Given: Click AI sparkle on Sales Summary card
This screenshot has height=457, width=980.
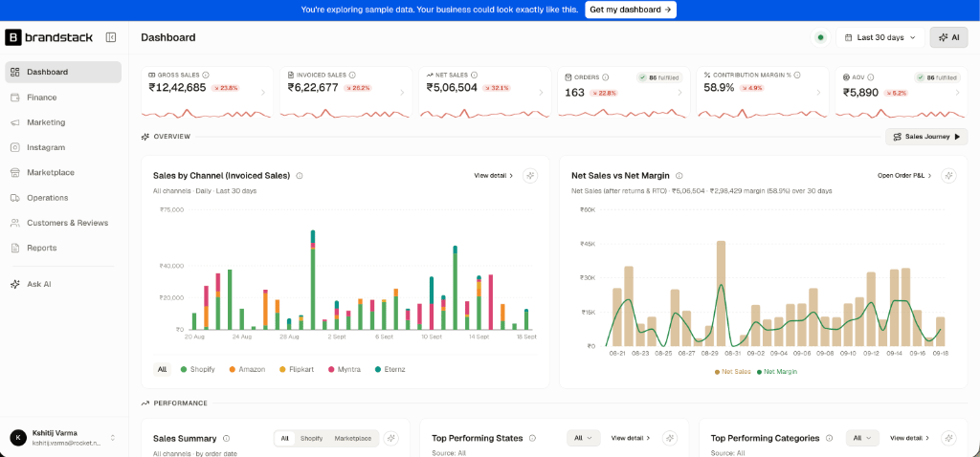Looking at the screenshot, I should 391,438.
